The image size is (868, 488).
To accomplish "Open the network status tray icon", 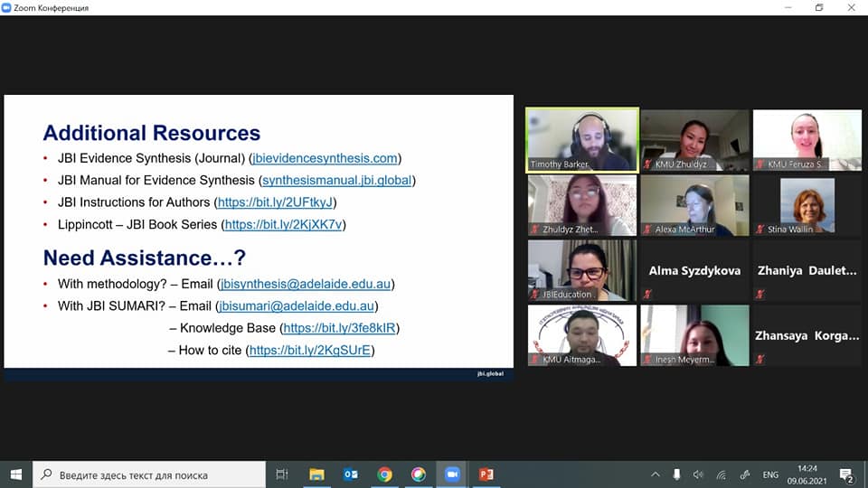I will (x=721, y=474).
